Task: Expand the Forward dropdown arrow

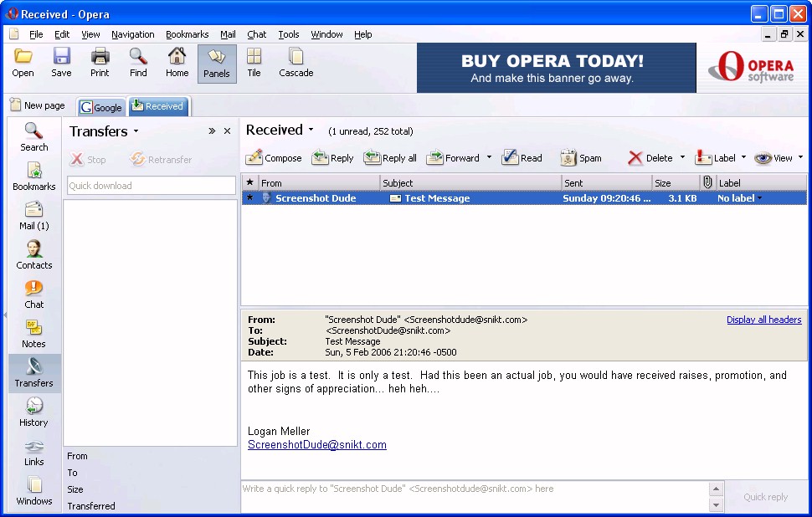Action: coord(489,157)
